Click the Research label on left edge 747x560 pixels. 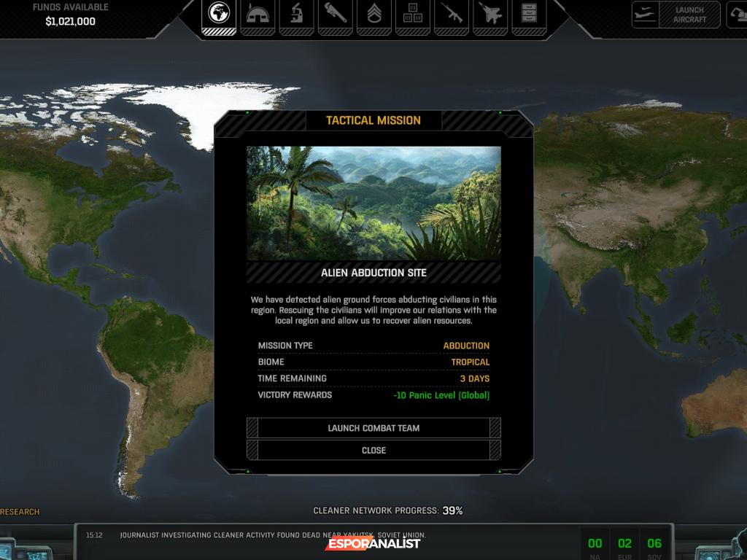[20, 512]
